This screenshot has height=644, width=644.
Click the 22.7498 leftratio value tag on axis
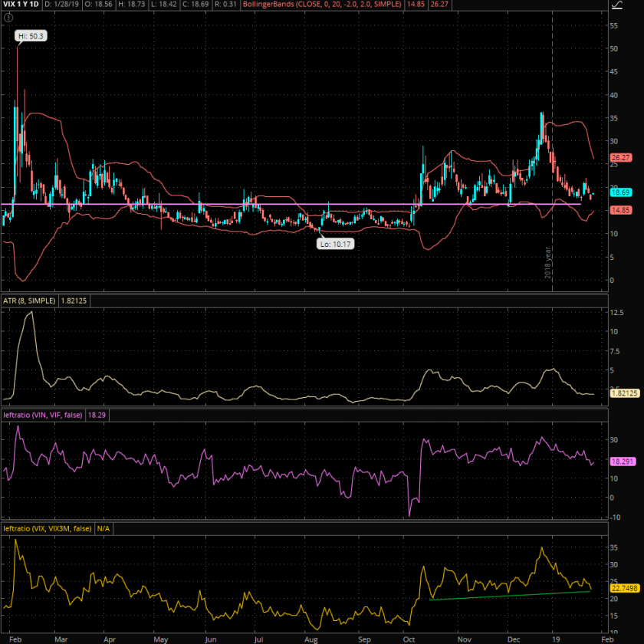621,587
